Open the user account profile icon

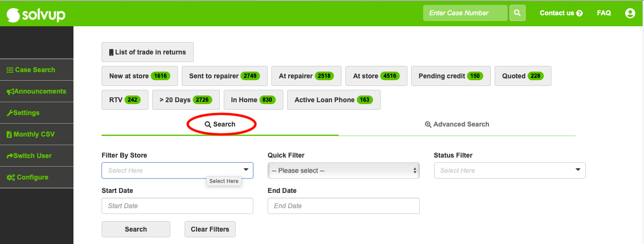[x=630, y=13]
